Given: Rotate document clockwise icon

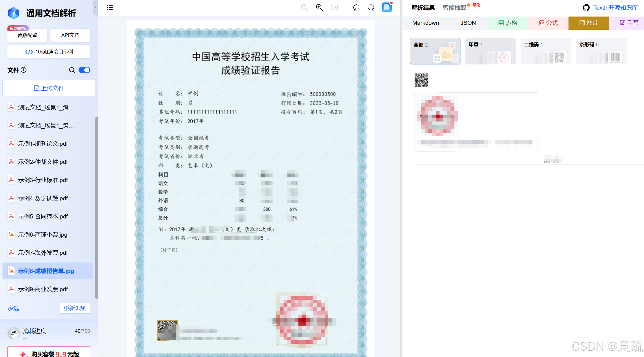Looking at the screenshot, I should point(371,7).
